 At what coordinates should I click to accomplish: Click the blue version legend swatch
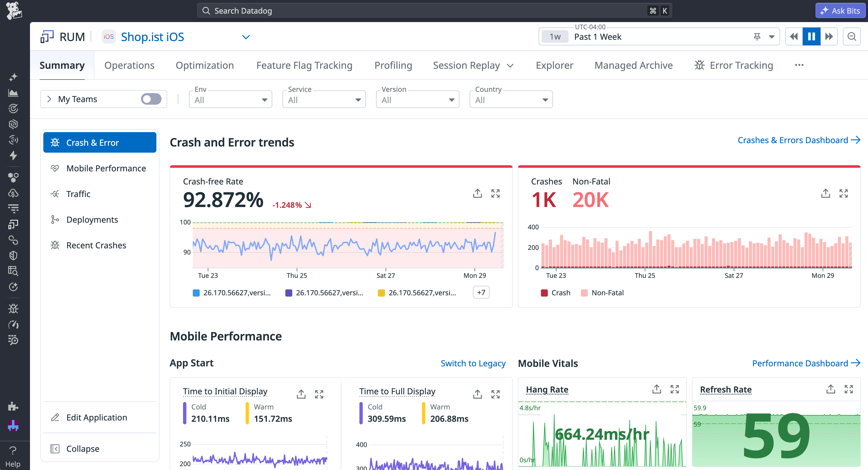(x=196, y=293)
